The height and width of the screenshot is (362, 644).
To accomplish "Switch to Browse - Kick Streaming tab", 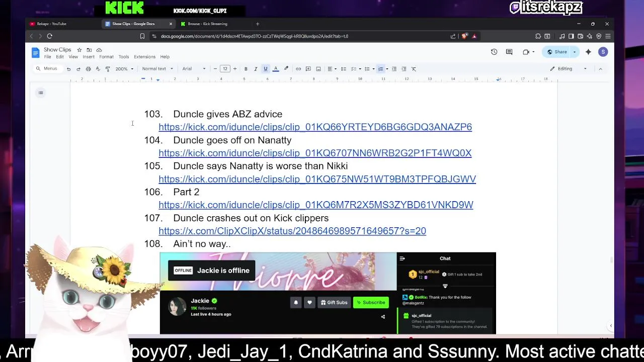I will [214, 24].
